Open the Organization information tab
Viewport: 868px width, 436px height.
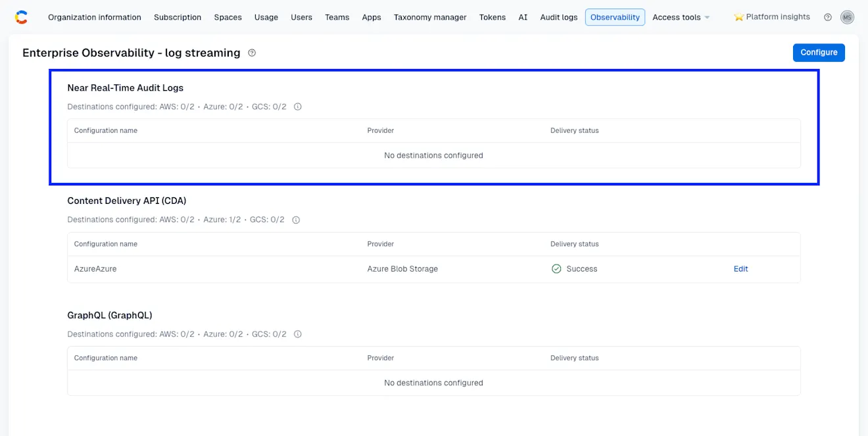pos(95,17)
